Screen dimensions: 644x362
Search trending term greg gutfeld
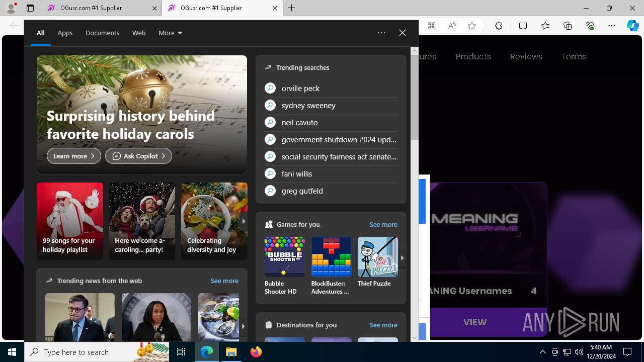click(302, 191)
